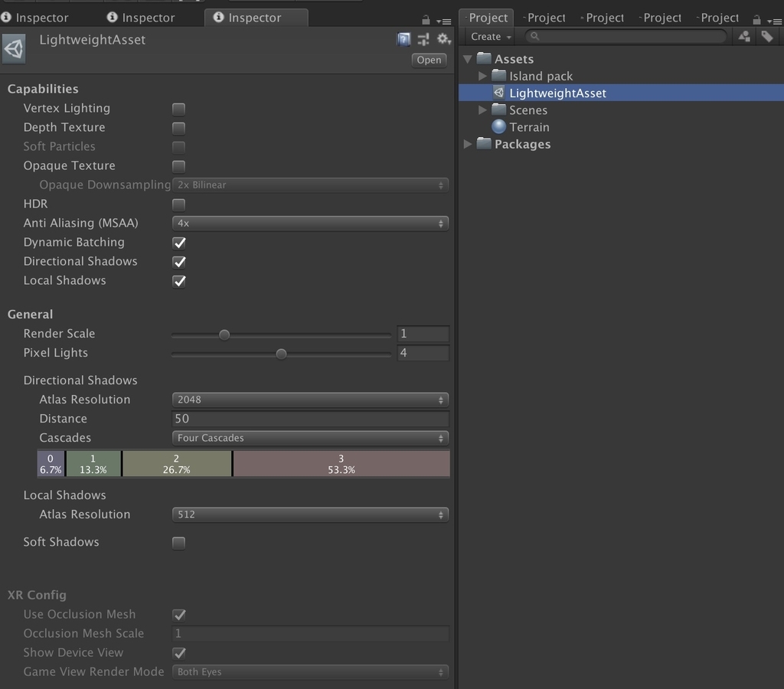Open the presets selector in the Inspector

pyautogui.click(x=423, y=39)
